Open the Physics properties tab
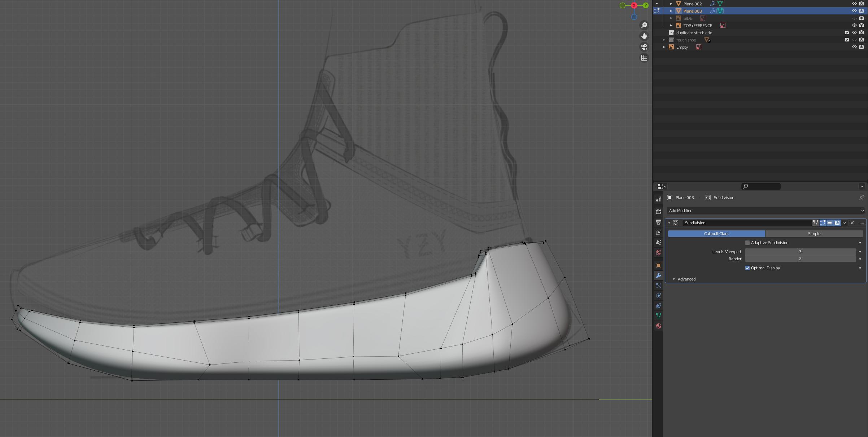 pyautogui.click(x=658, y=296)
